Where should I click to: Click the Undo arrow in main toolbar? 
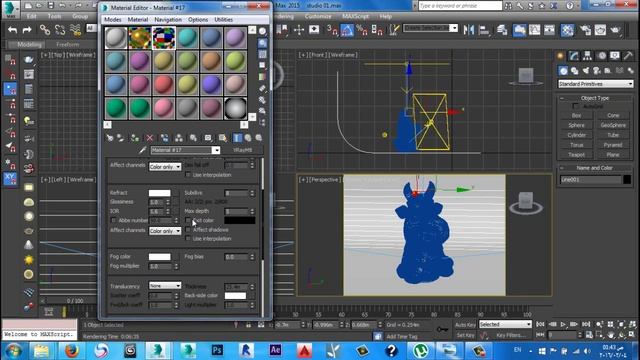click(x=13, y=30)
